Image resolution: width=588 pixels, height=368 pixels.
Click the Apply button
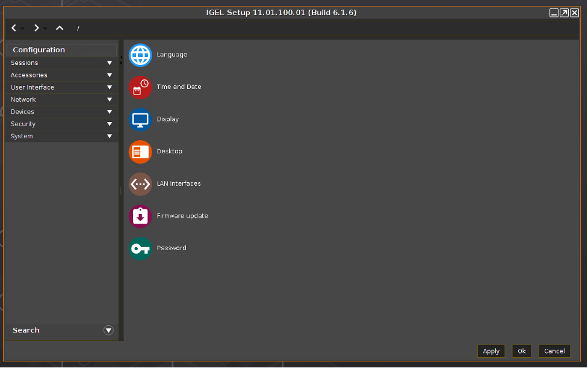(491, 352)
